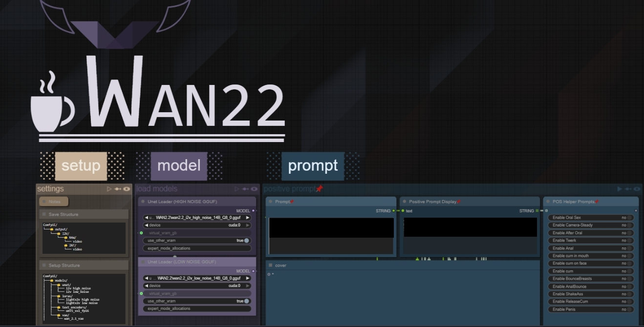644x327 pixels.
Task: Click the Notes node button
Action: point(54,201)
